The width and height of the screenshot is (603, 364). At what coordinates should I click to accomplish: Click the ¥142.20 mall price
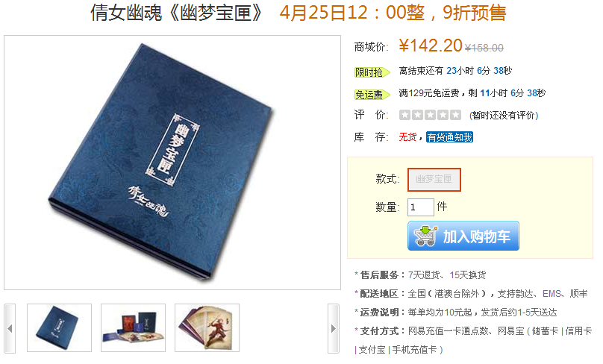(431, 45)
